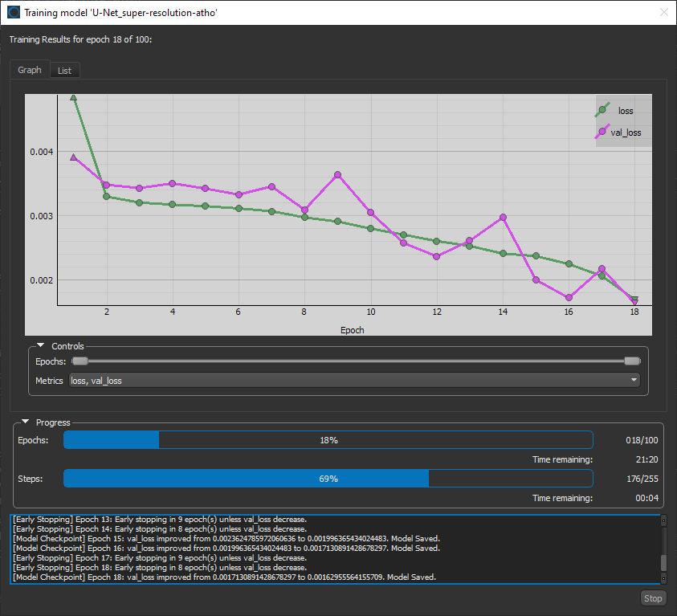Screen dimensions: 677x616
Task: Click the left handle of the Epochs slider
Action: pyautogui.click(x=80, y=361)
